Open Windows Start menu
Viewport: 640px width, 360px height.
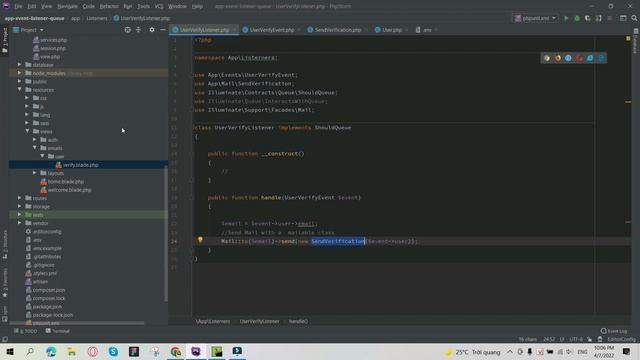point(10,351)
